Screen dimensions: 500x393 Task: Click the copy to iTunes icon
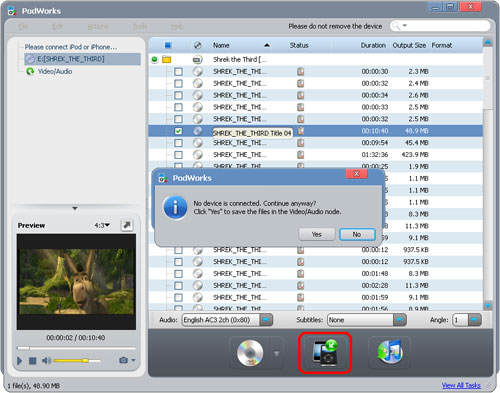390,353
